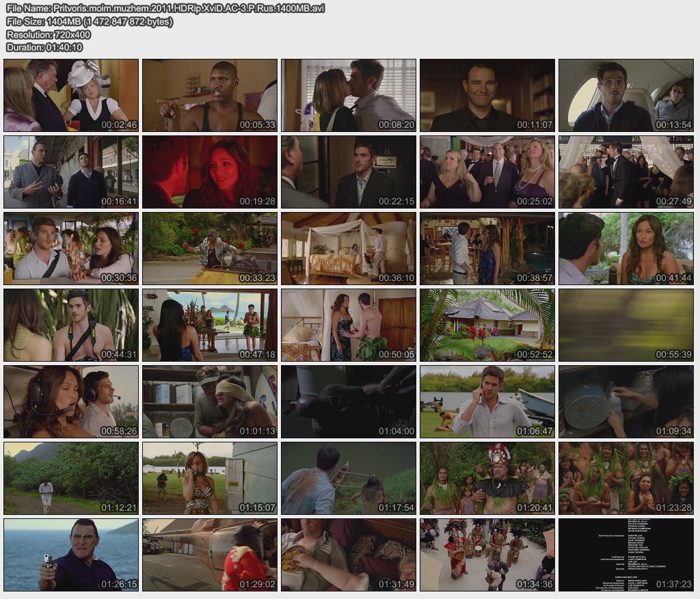
Task: Select the helicopter frame at 01:29:02
Action: pos(210,555)
